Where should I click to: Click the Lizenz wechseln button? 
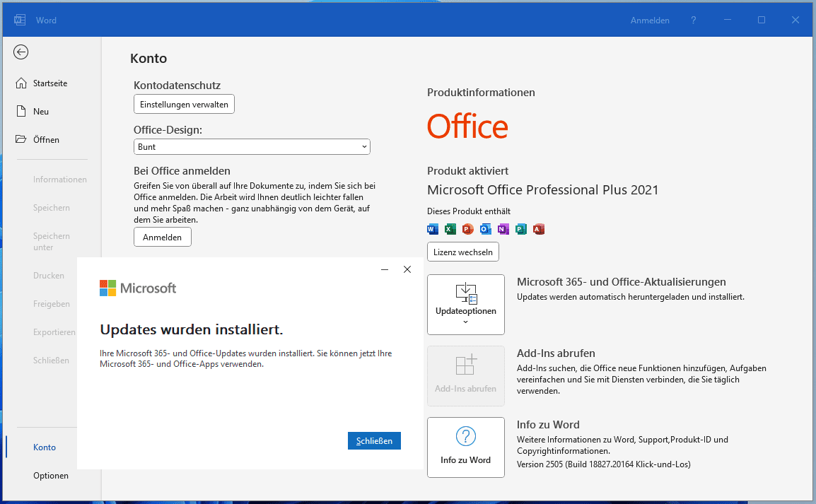(463, 252)
